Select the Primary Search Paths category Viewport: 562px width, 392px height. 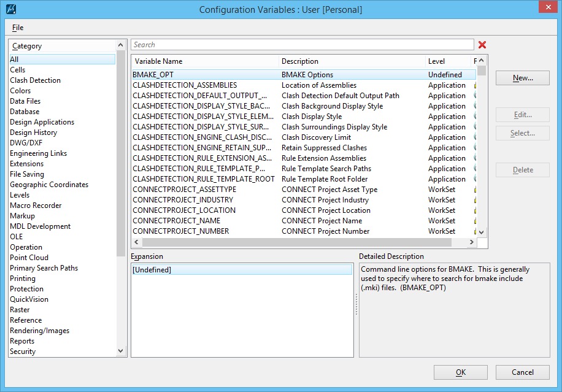[63, 267]
